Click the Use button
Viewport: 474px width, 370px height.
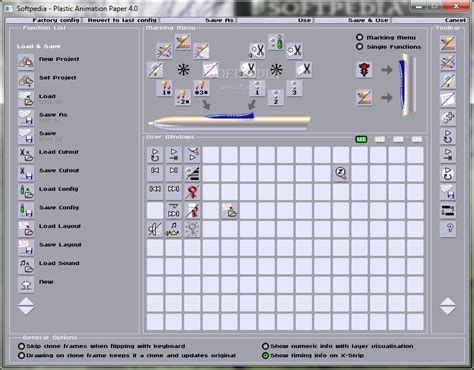point(275,20)
